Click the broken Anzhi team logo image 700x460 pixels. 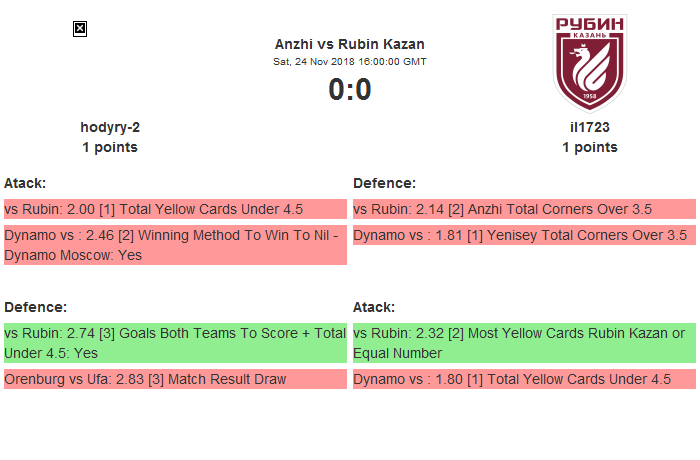pos(80,29)
